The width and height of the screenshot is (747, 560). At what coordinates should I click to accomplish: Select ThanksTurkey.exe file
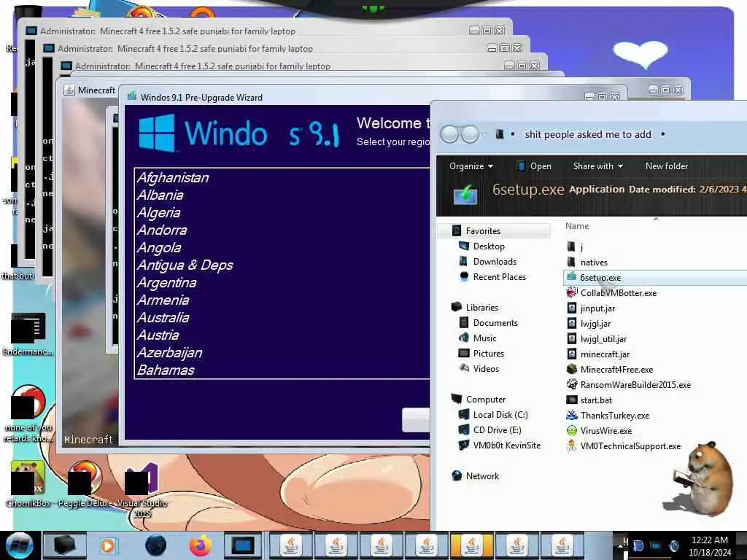[614, 415]
